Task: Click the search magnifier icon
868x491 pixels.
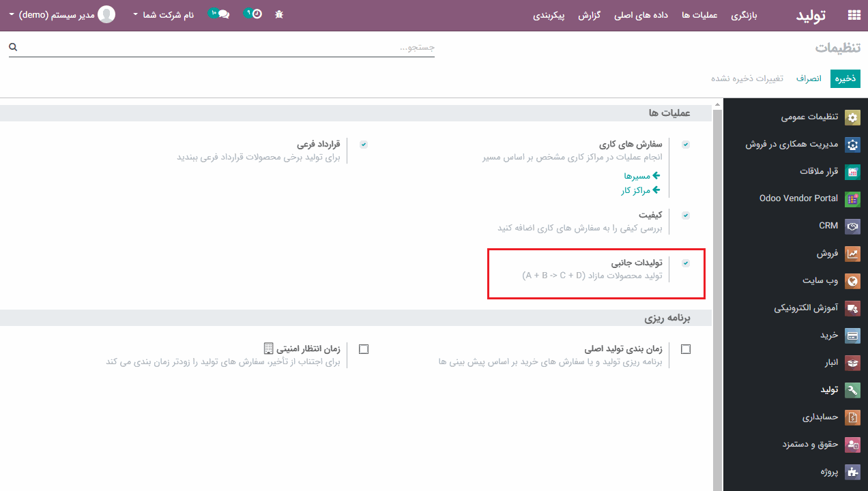Action: (13, 47)
